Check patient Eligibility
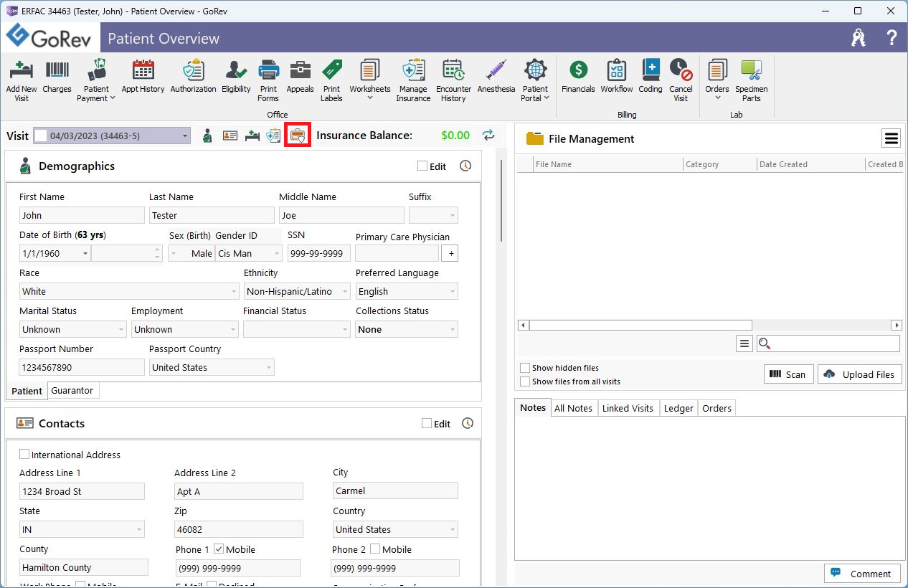 click(236, 70)
